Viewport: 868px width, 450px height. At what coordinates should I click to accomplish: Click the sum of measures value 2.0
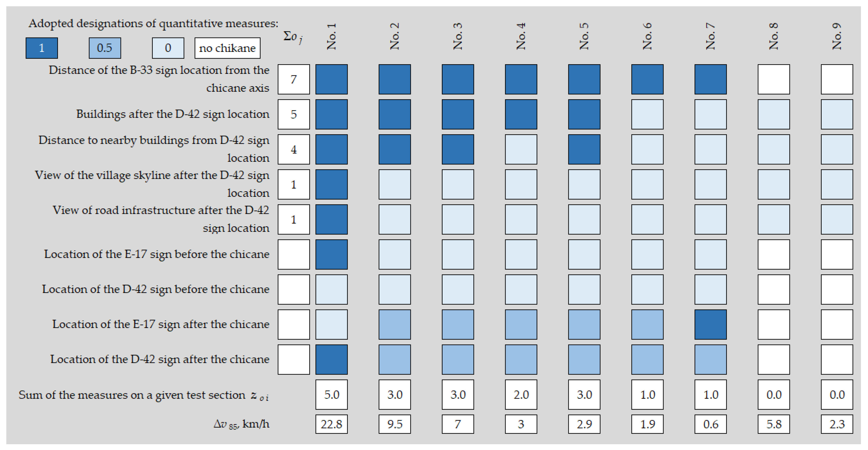(x=521, y=394)
